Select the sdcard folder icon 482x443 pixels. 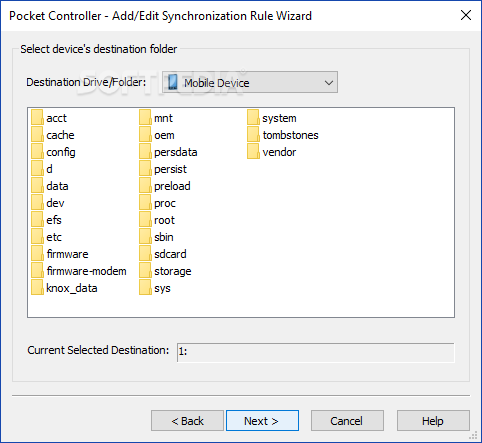click(x=145, y=254)
